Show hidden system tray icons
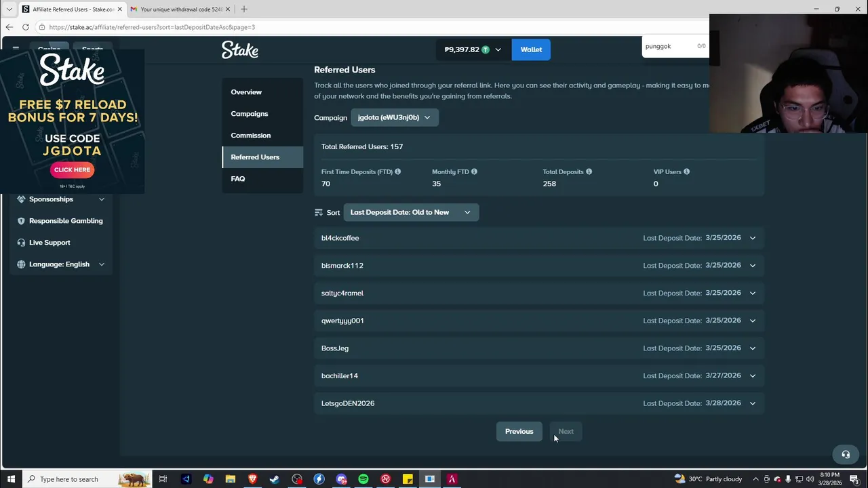868x488 pixels. coord(755,479)
